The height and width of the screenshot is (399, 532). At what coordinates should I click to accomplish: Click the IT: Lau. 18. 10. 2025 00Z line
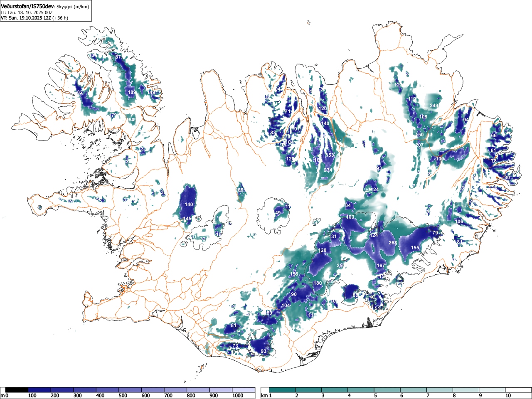[x=26, y=12]
